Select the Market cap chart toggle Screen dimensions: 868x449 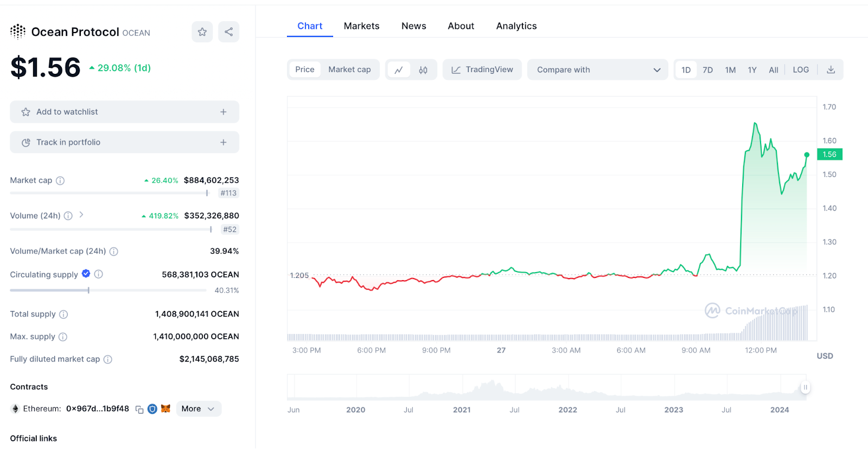pyautogui.click(x=349, y=69)
